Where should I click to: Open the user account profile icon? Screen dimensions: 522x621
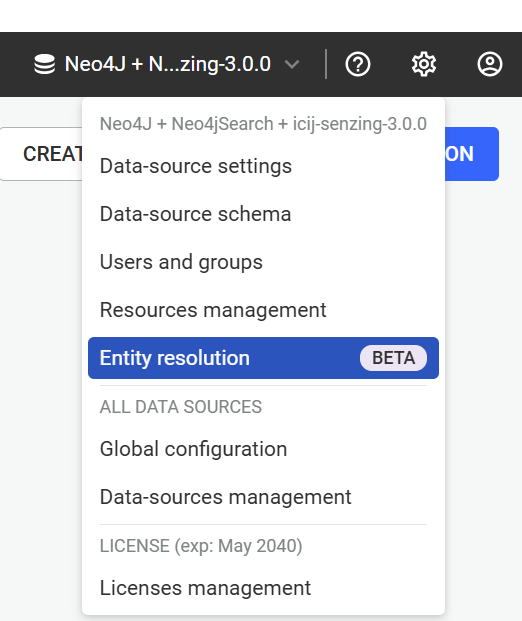(x=490, y=64)
